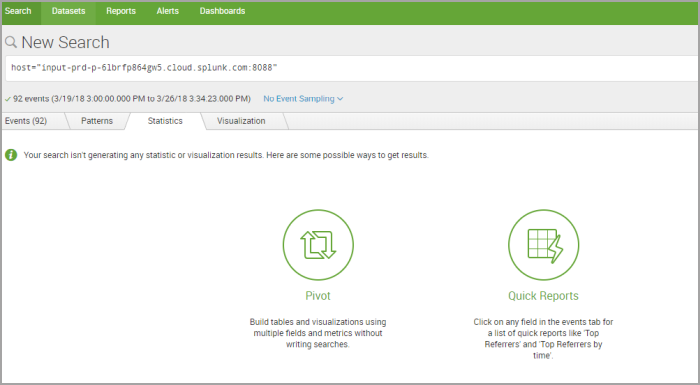Open the Search menu
The height and width of the screenshot is (385, 700).
18,11
